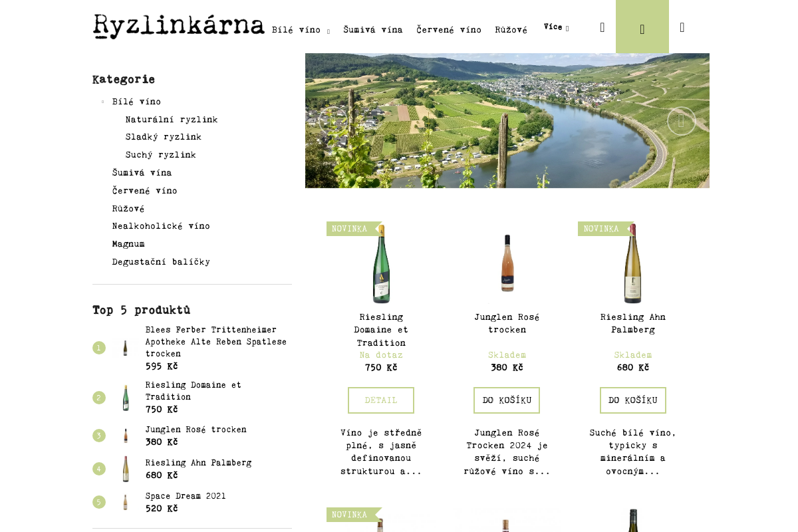This screenshot has width=798, height=532.
Task: Open the shopping cart via the green header icon
Action: point(642,27)
